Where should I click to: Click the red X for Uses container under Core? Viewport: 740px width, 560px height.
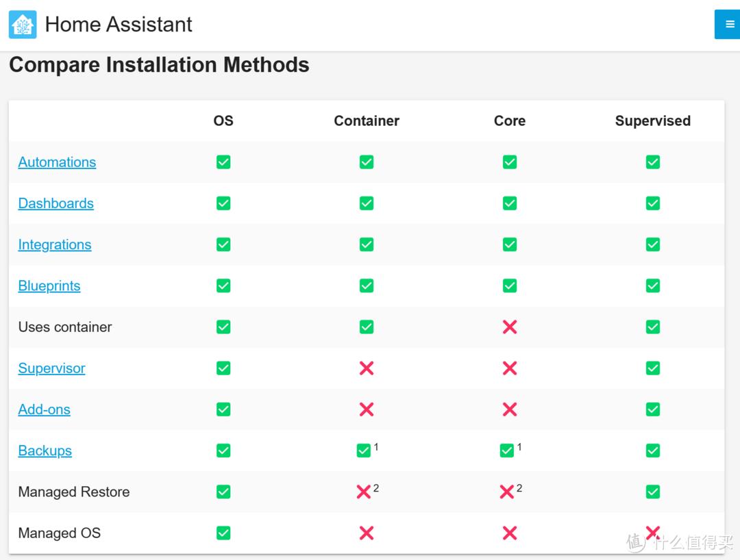click(x=510, y=327)
